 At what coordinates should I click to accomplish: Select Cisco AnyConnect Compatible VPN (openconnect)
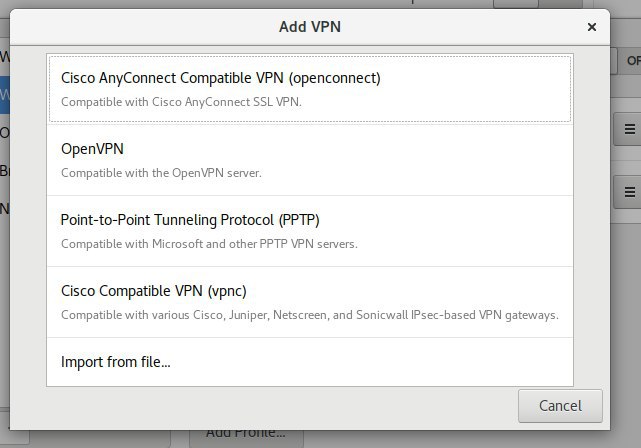(x=310, y=89)
